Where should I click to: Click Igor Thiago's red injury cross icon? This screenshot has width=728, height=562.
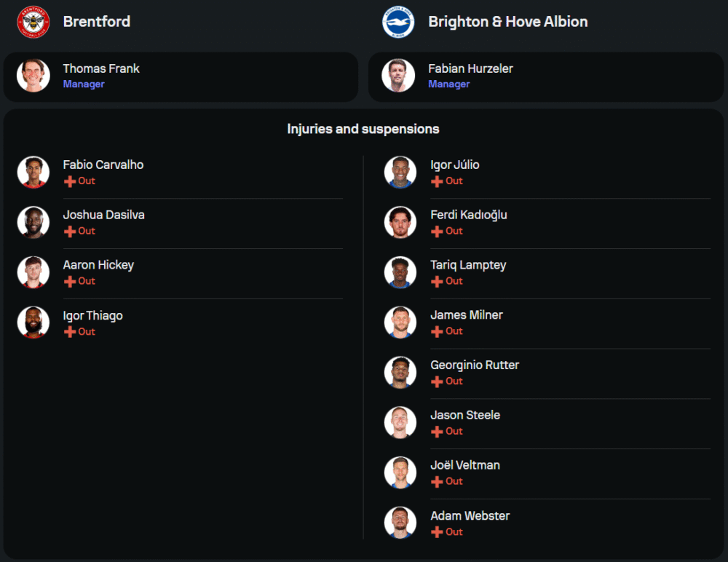[x=70, y=332]
